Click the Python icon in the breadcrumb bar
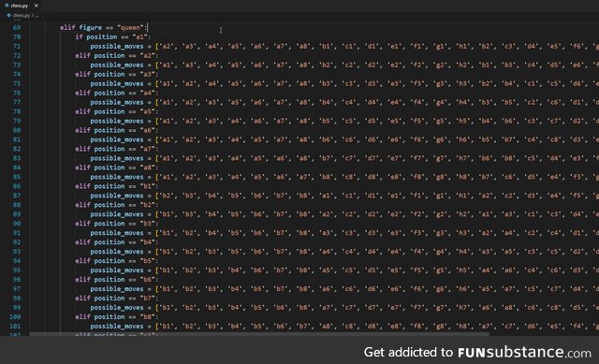The height and width of the screenshot is (364, 599). [8, 16]
